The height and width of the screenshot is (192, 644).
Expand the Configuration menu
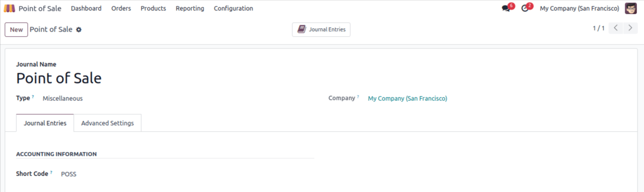tap(233, 8)
